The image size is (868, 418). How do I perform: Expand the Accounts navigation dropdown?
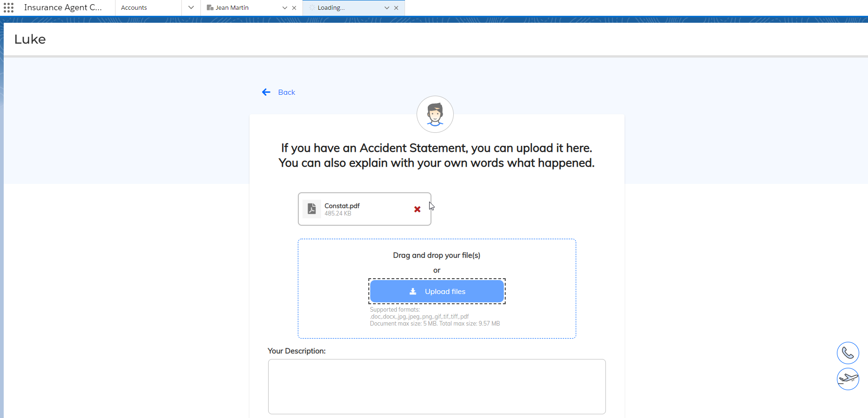(191, 8)
